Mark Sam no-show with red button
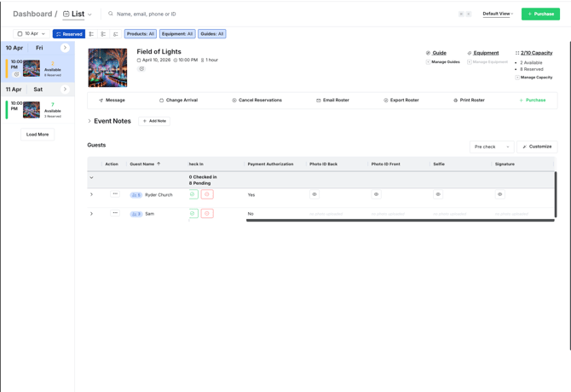The image size is (571, 392). tap(207, 213)
